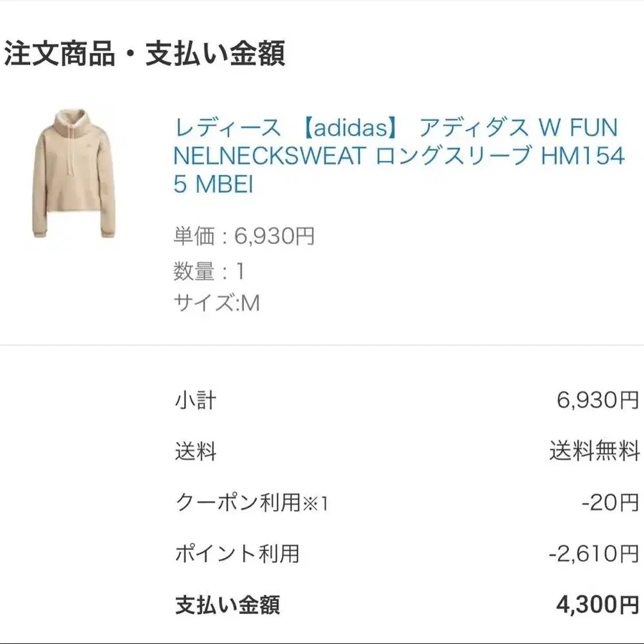This screenshot has height=644, width=644.
Task: Click the サイズ:M size line
Action: coord(217,303)
